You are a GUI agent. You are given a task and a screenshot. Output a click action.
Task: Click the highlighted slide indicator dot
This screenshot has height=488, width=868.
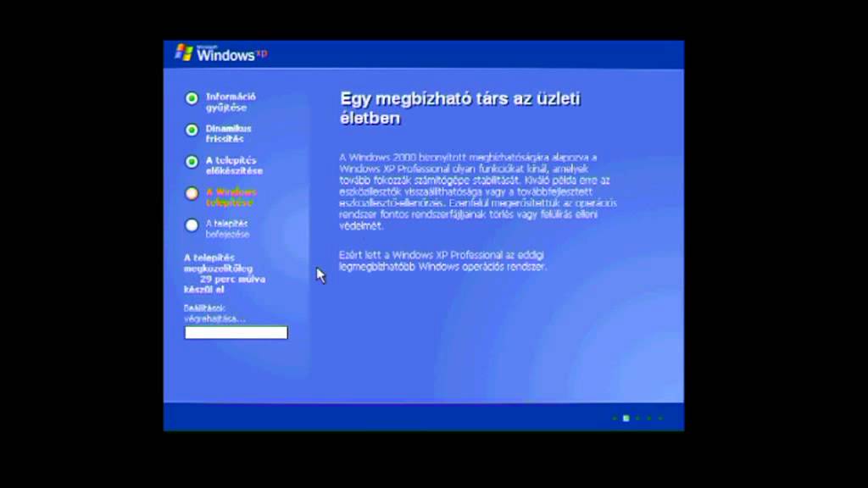(x=626, y=419)
